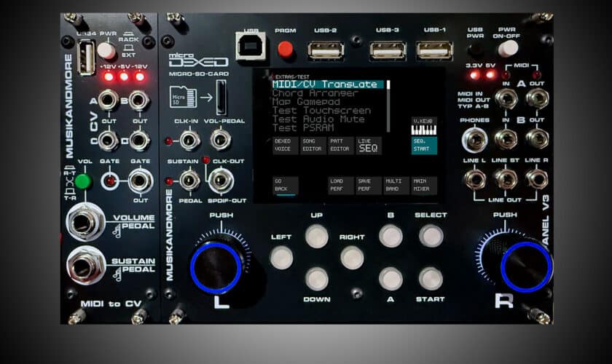This screenshot has width=612, height=364.
Task: Click the PHONES jack
Action: [x=474, y=140]
